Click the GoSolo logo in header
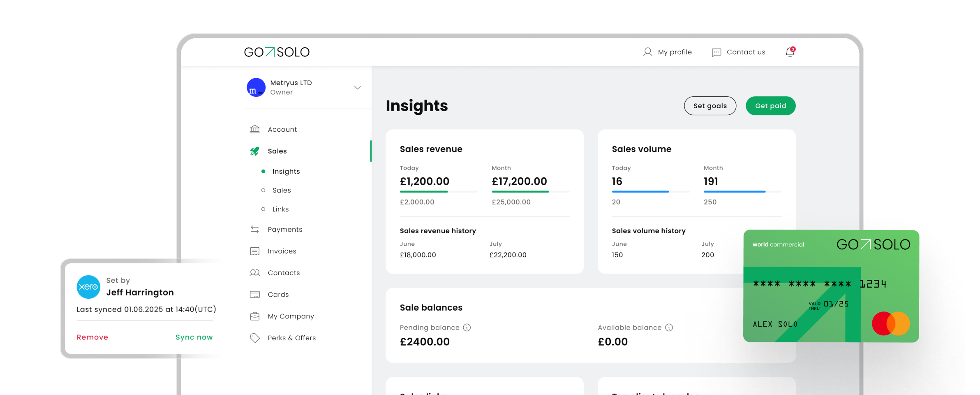 277,52
